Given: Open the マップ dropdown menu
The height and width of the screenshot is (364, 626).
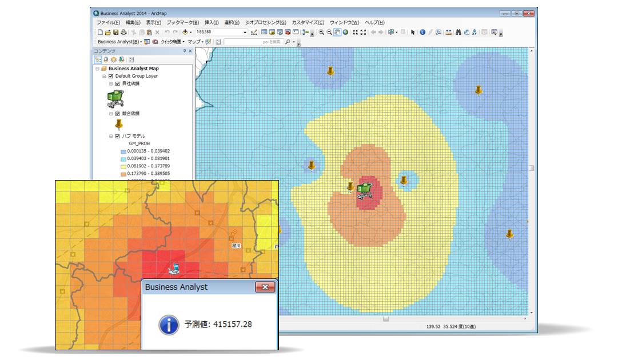Looking at the screenshot, I should pyautogui.click(x=196, y=42).
